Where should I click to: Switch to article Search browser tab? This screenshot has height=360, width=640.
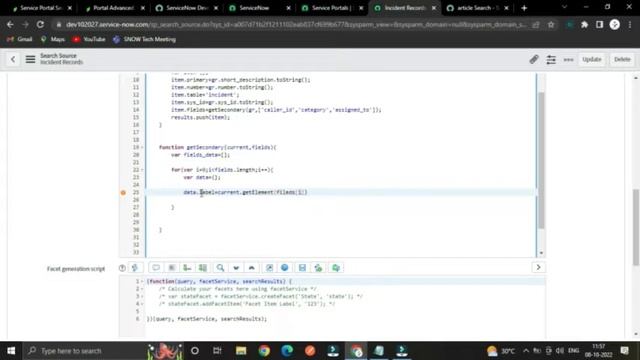tap(478, 8)
